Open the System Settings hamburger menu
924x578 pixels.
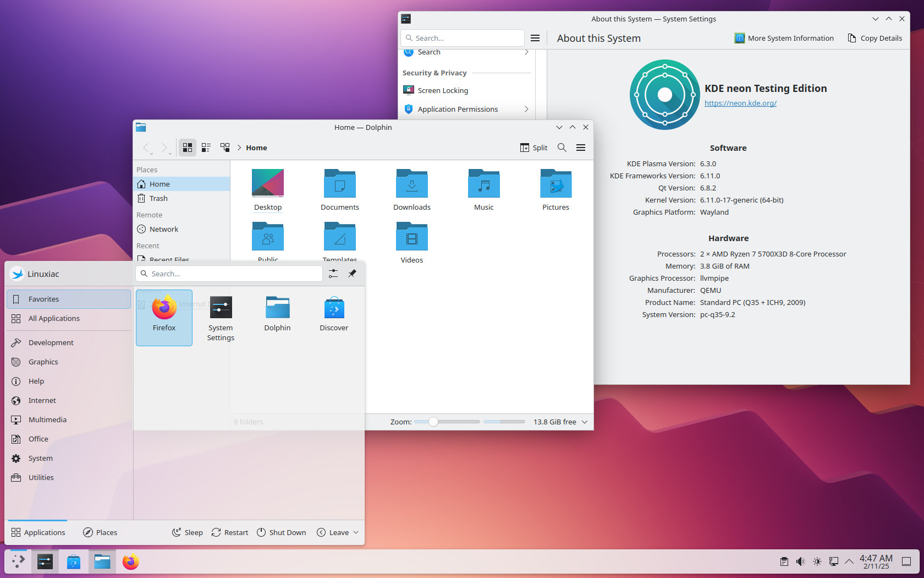pos(535,38)
